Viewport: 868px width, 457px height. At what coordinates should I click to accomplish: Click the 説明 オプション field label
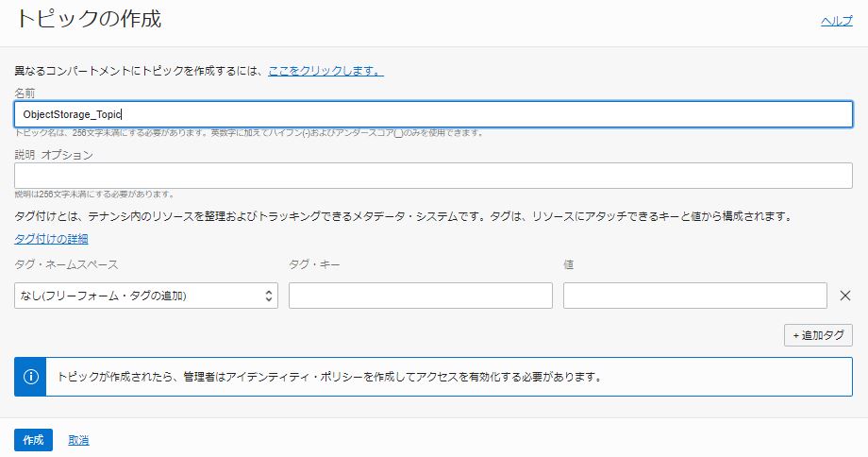54,155
